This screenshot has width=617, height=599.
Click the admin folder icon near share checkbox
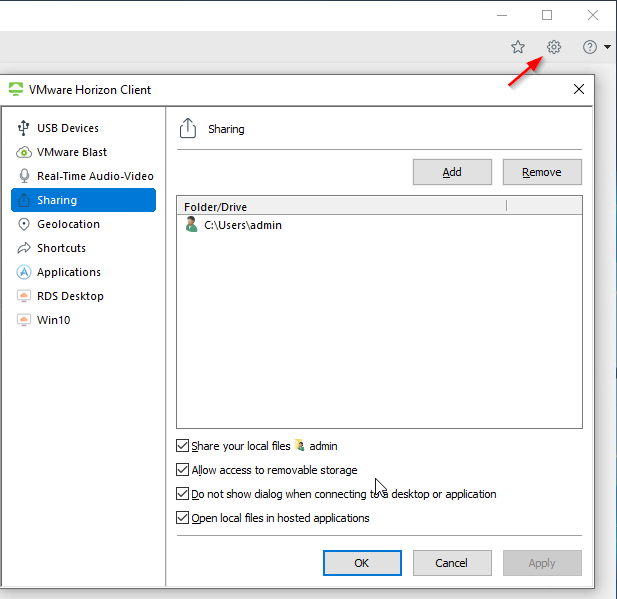[x=300, y=446]
